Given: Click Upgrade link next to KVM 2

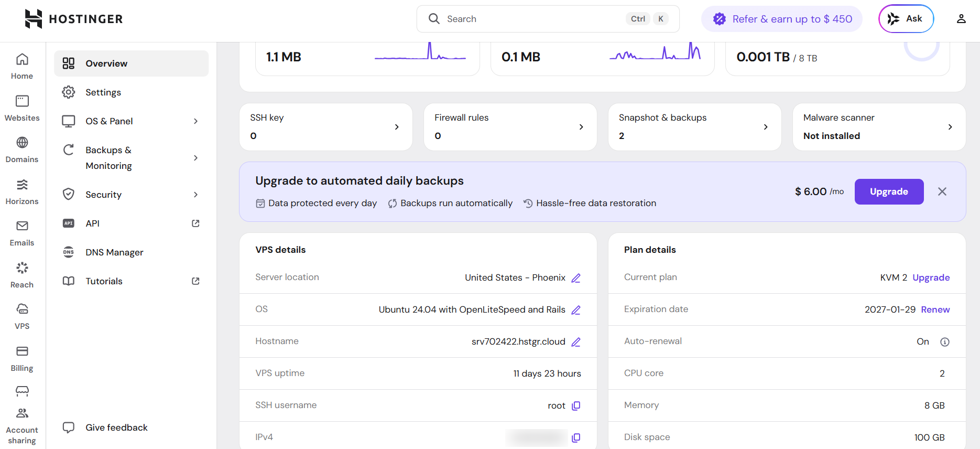Looking at the screenshot, I should click(931, 277).
